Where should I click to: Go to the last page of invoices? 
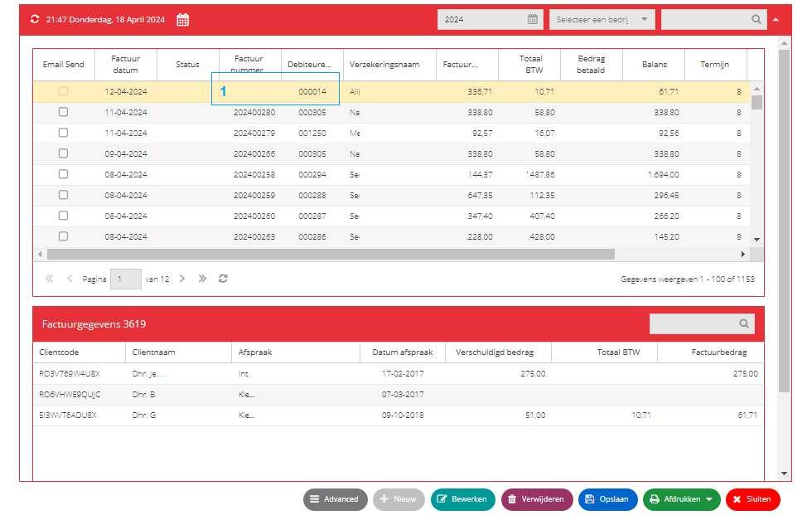point(202,279)
